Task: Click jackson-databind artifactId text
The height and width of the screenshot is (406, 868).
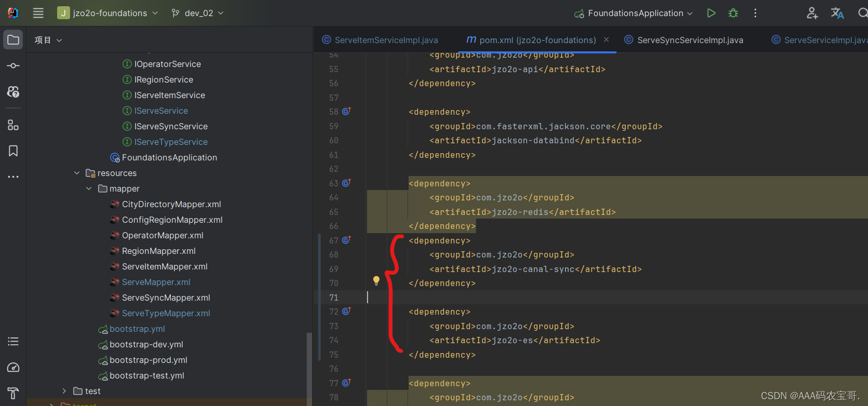Action: pos(534,140)
